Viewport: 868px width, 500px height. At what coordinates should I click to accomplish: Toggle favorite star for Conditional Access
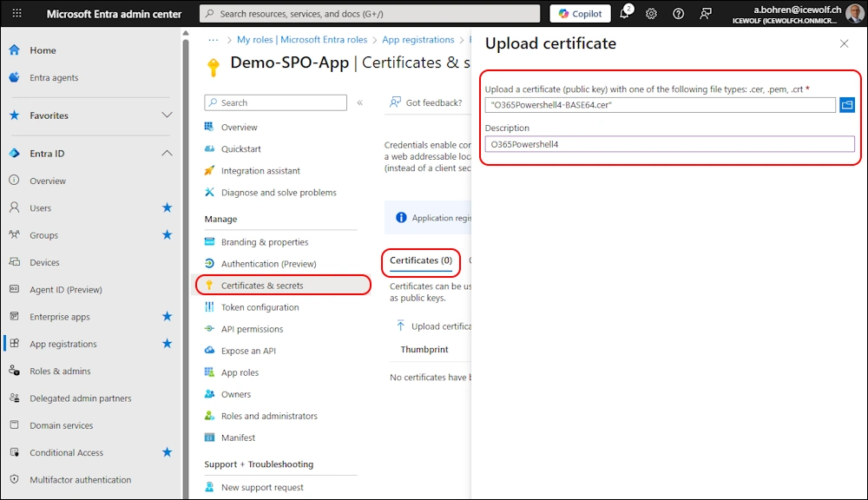click(x=168, y=452)
